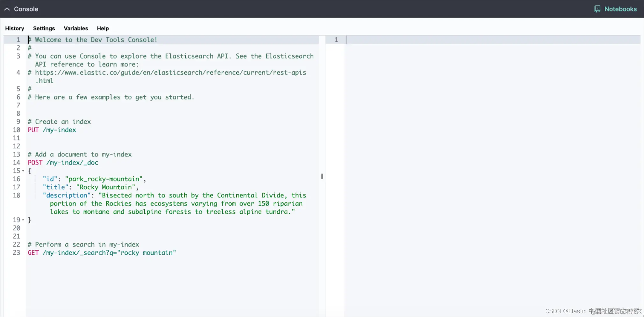644x317 pixels.
Task: Open the Help menu item
Action: tap(103, 28)
